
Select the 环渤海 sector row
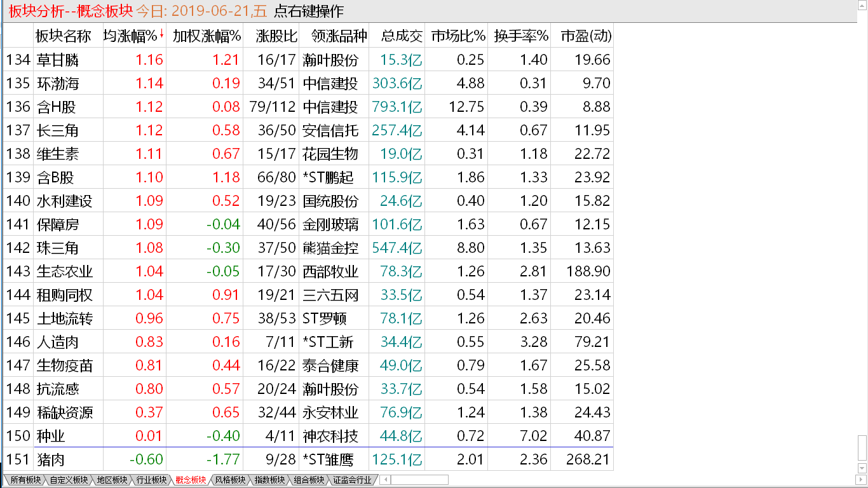pos(308,83)
